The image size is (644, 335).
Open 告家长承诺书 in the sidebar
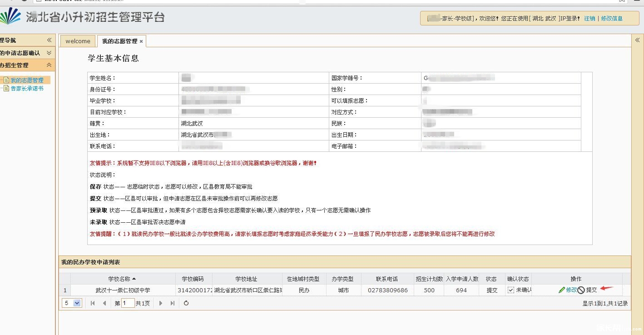click(x=27, y=89)
